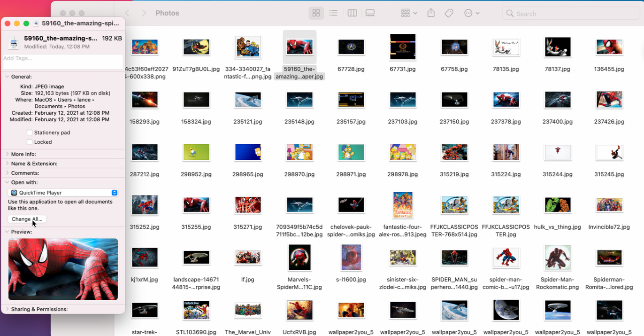
Task: Select the 67731.jpg thumbnail
Action: click(x=403, y=47)
